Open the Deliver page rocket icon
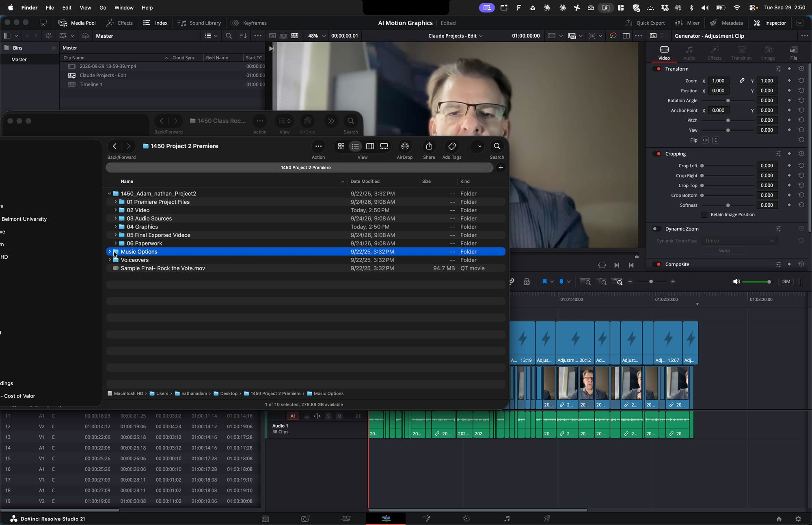The height and width of the screenshot is (525, 812). (x=547, y=519)
